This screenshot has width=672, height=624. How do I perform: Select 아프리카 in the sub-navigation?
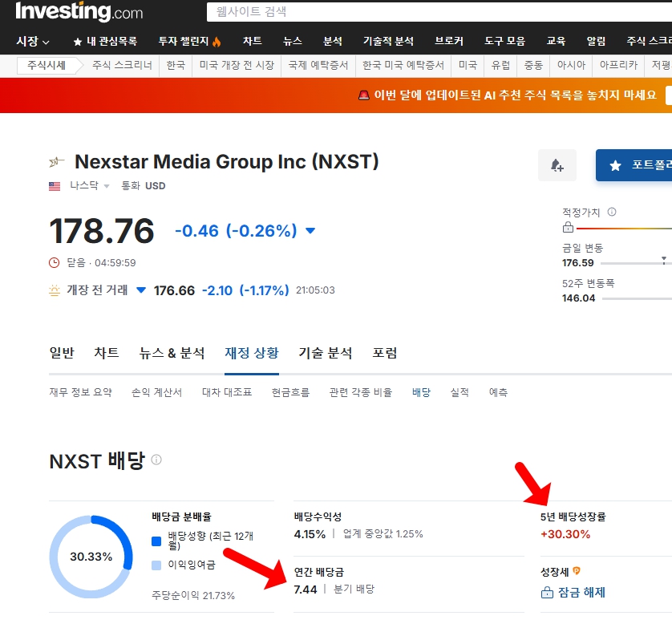(x=618, y=65)
